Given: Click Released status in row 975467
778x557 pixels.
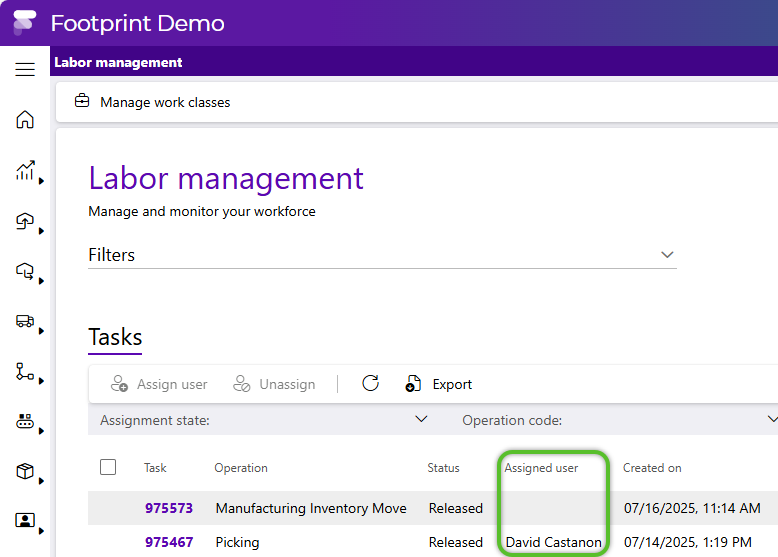Looking at the screenshot, I should click(x=456, y=542).
